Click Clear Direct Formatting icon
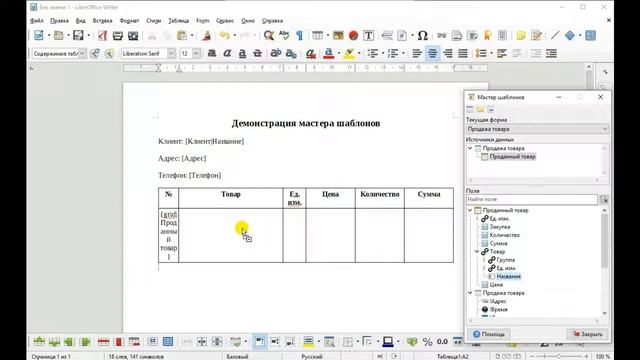This screenshot has height=360, width=640. point(311,53)
